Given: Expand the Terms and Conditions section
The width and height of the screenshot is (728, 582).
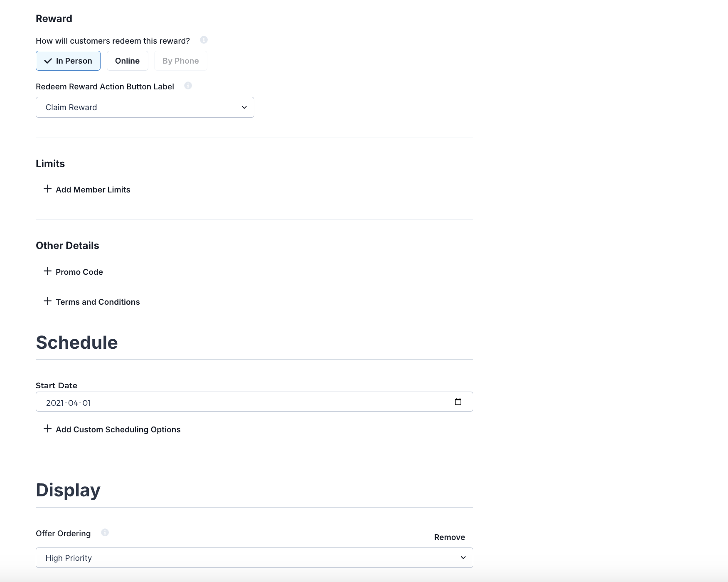Looking at the screenshot, I should [98, 302].
